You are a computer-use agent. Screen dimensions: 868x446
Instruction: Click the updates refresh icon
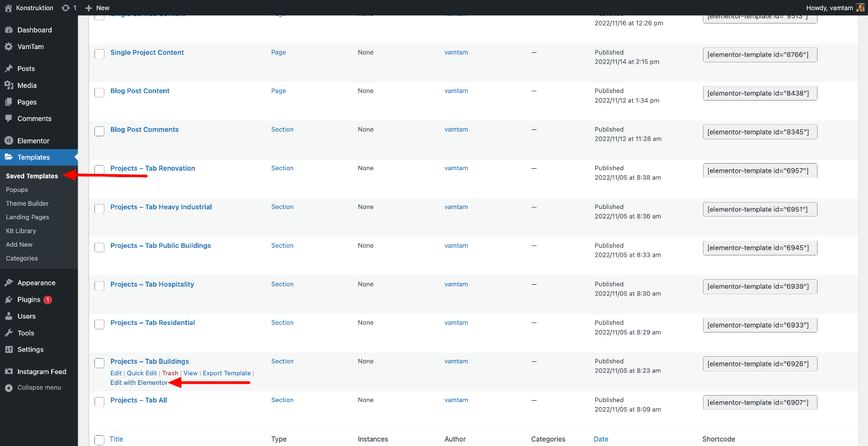(x=66, y=8)
